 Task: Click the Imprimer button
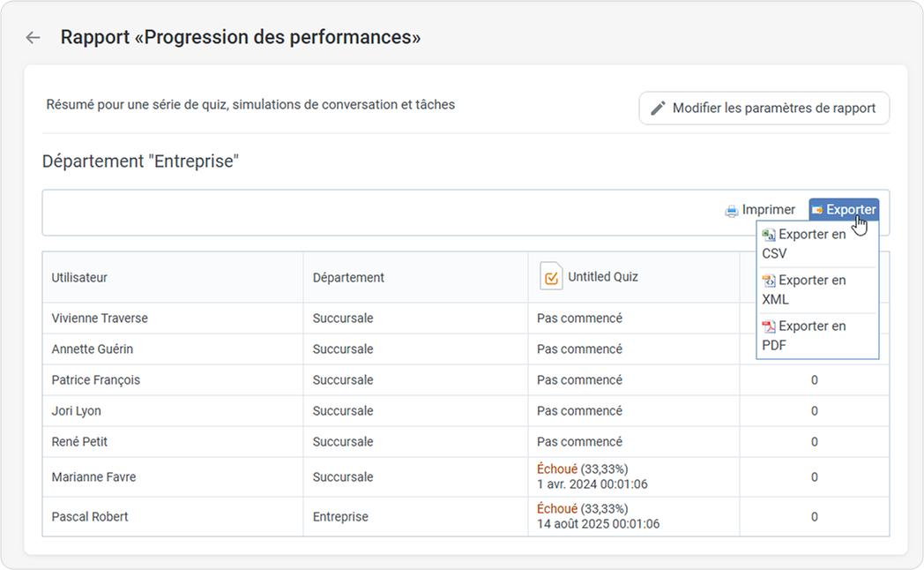coord(760,210)
